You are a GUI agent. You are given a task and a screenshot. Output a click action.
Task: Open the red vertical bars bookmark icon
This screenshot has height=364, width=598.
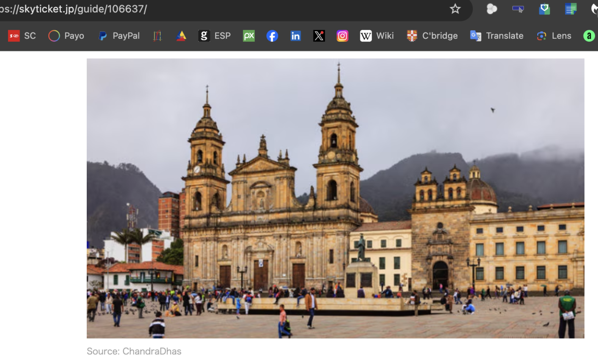pyautogui.click(x=157, y=36)
